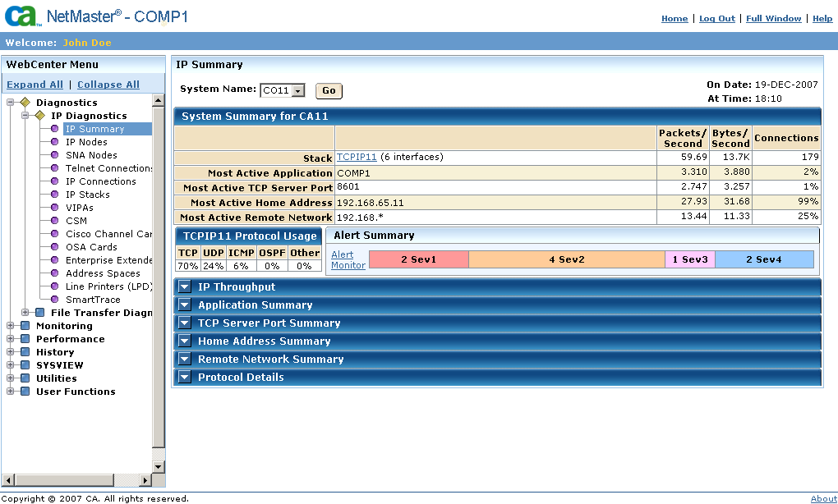
Task: Select the IP Stacks diagnostic
Action: (88, 194)
